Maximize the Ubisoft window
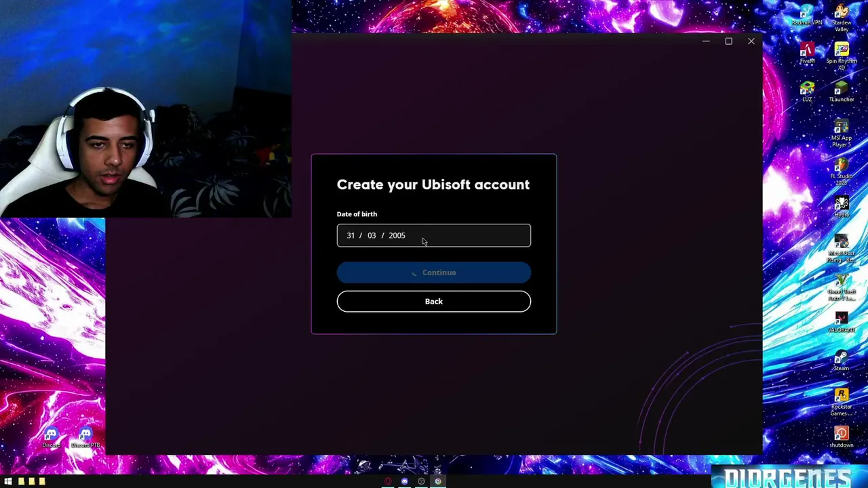This screenshot has width=868, height=488. click(x=728, y=41)
